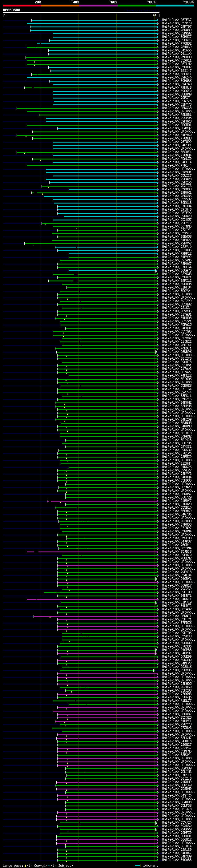Select hit label UniRef100_C9PU70
197x868 pixels.
tap(176, 555)
